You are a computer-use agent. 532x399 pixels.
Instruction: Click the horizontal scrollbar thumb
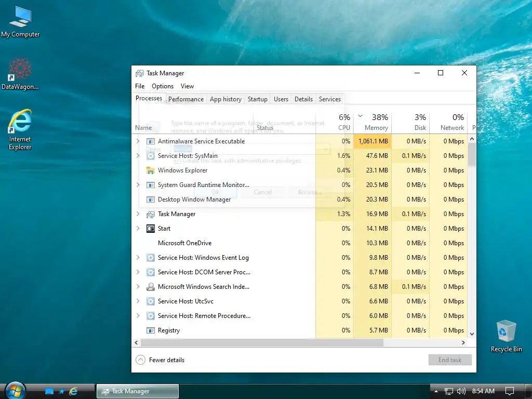[x=262, y=343]
